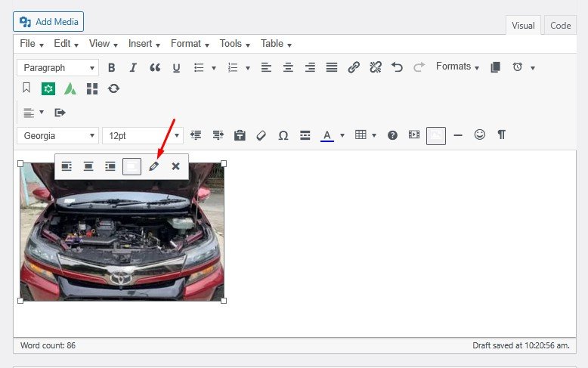Toggle Underline formatting

pos(176,67)
